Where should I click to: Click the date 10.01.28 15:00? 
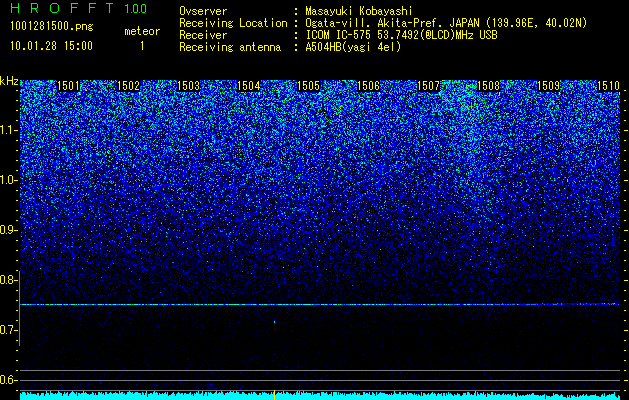(x=51, y=46)
